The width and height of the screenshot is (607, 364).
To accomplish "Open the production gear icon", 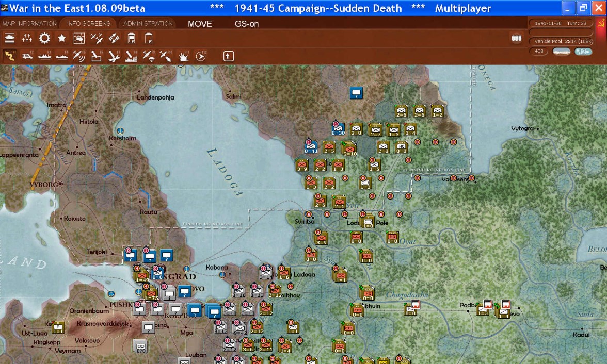I will click(x=44, y=38).
